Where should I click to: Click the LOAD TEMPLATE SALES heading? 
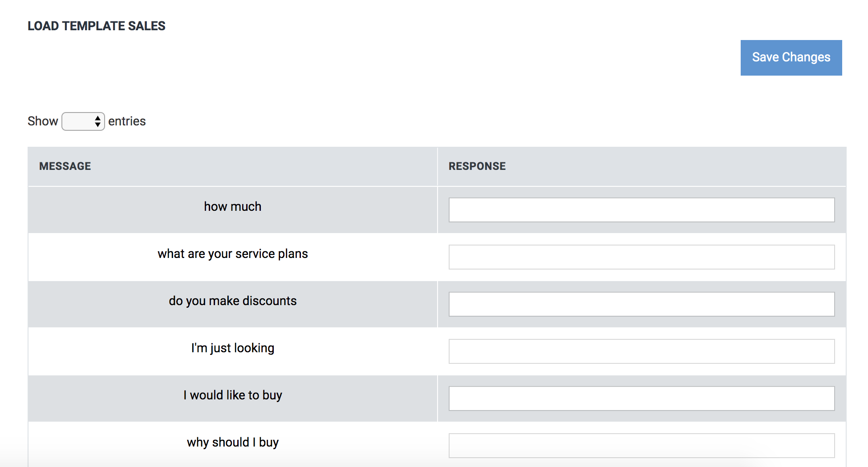[x=97, y=26]
